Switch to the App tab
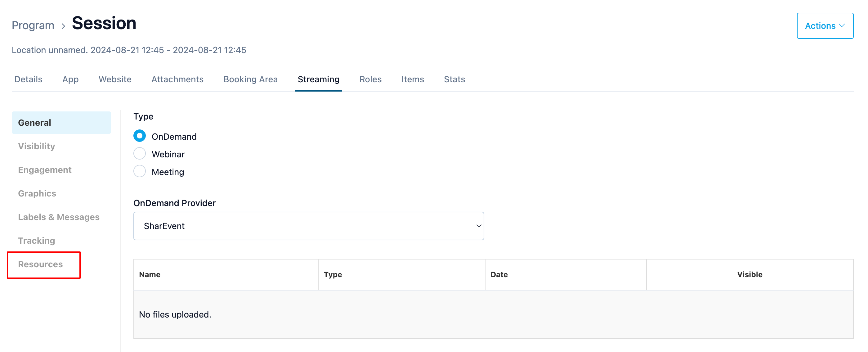 click(70, 79)
